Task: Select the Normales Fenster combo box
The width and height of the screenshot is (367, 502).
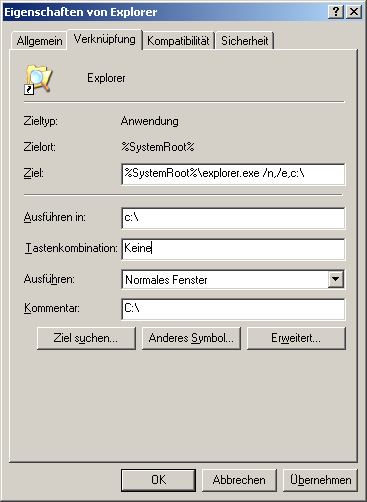Action: pyautogui.click(x=233, y=279)
